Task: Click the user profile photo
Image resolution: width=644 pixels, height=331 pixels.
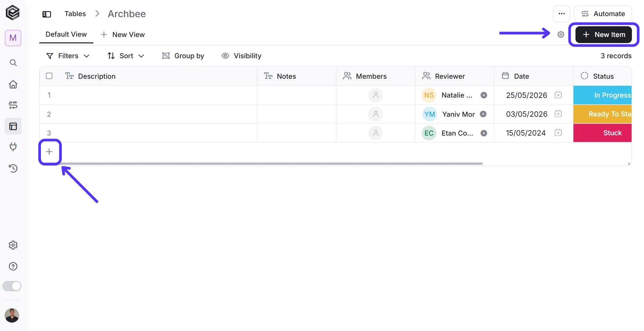Action: click(x=12, y=316)
